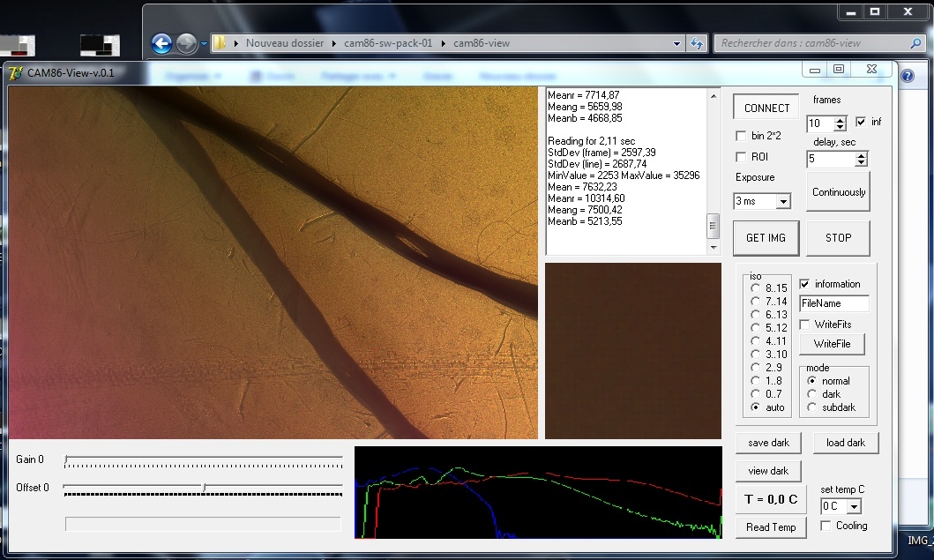This screenshot has width=934, height=560.
Task: Toggle the ROI checkbox
Action: [741, 157]
